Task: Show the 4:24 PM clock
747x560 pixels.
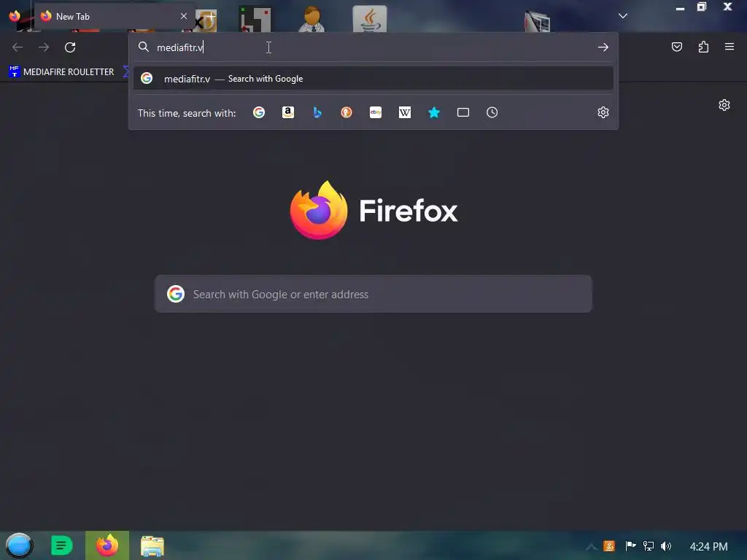Action: pyautogui.click(x=708, y=547)
